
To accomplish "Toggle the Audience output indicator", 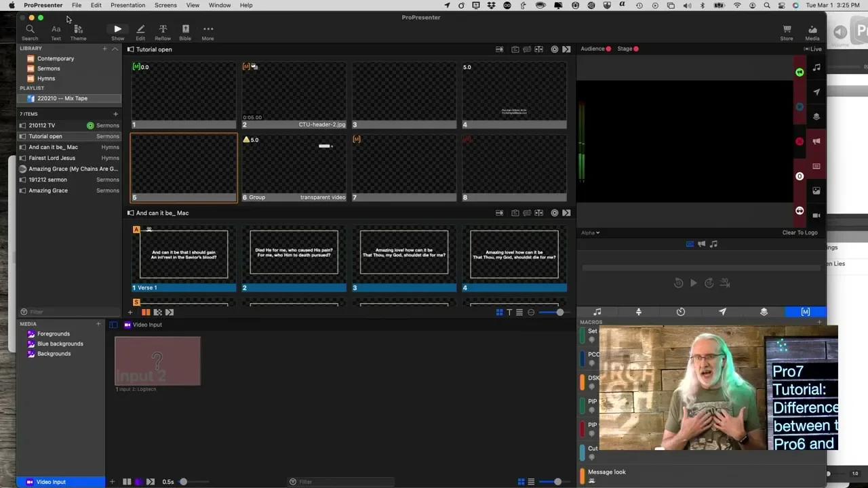I will [x=595, y=49].
